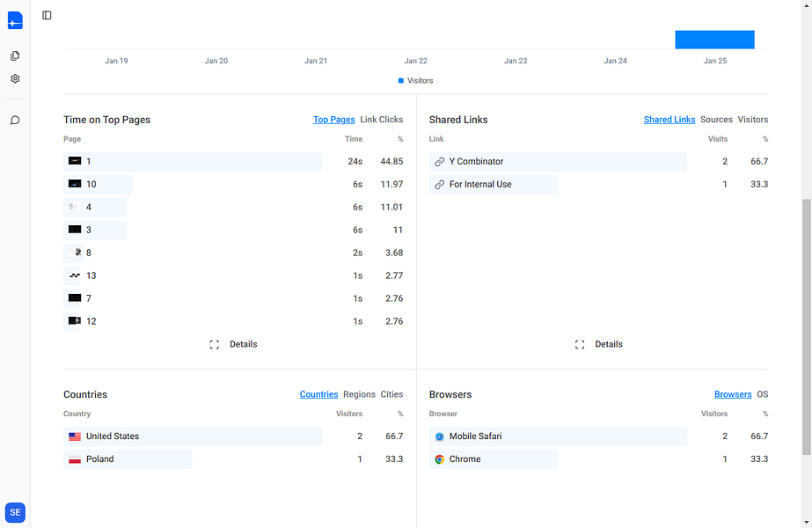Click the vertical scrollbar thumb
This screenshot has width=812, height=528.
[807, 327]
